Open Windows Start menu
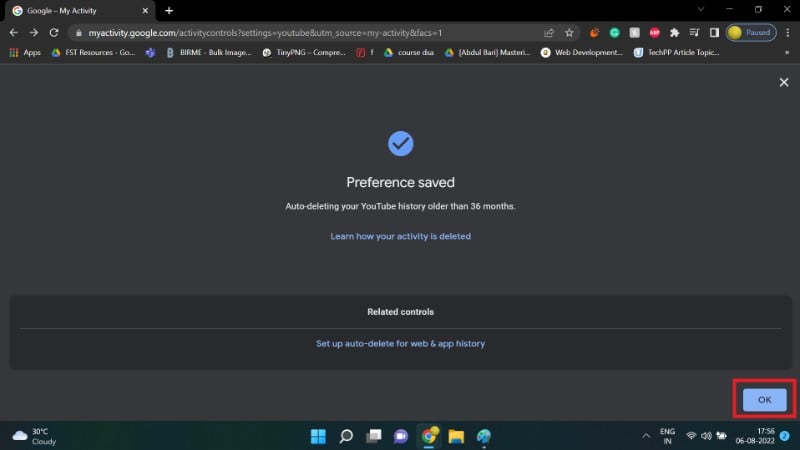 point(318,436)
